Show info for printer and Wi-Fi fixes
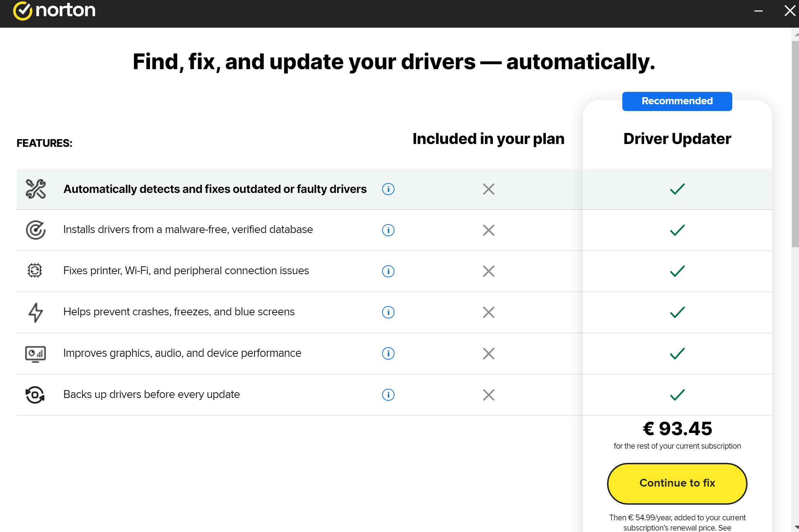The height and width of the screenshot is (532, 799). coord(388,271)
